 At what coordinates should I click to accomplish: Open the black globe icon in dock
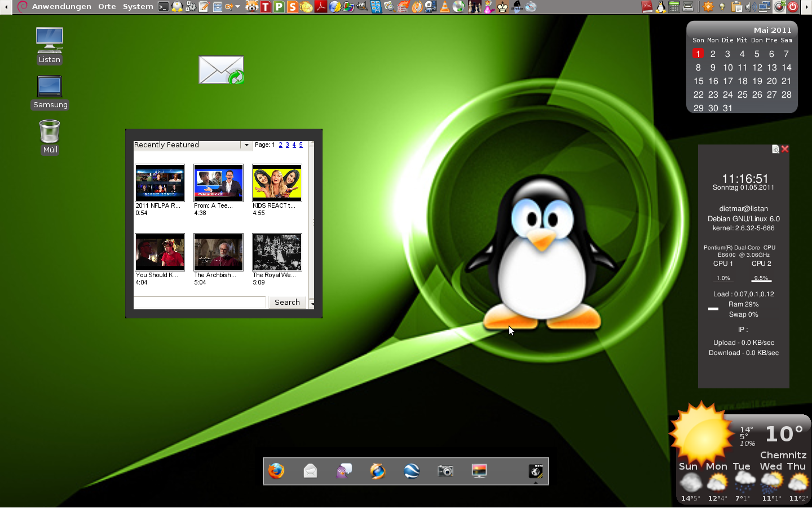point(536,471)
